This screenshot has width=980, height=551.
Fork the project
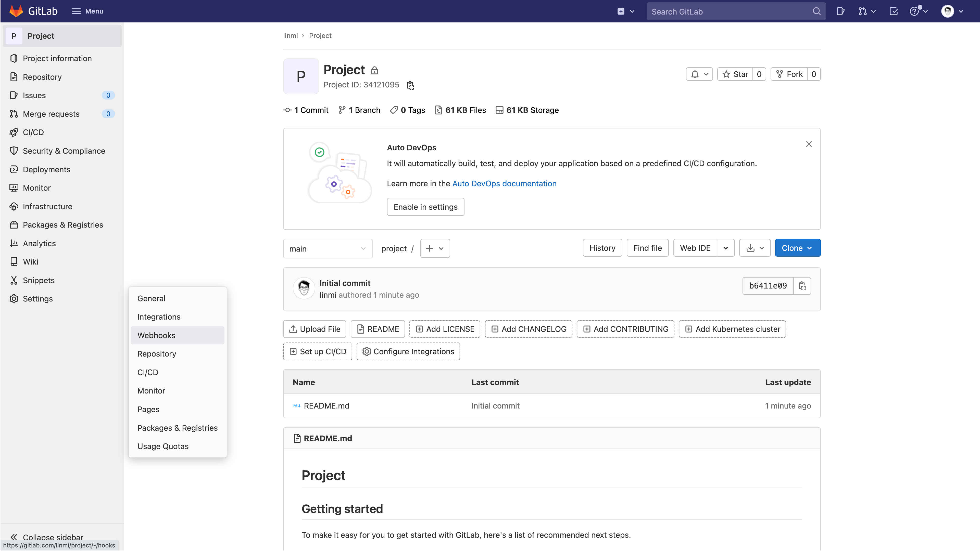click(789, 74)
